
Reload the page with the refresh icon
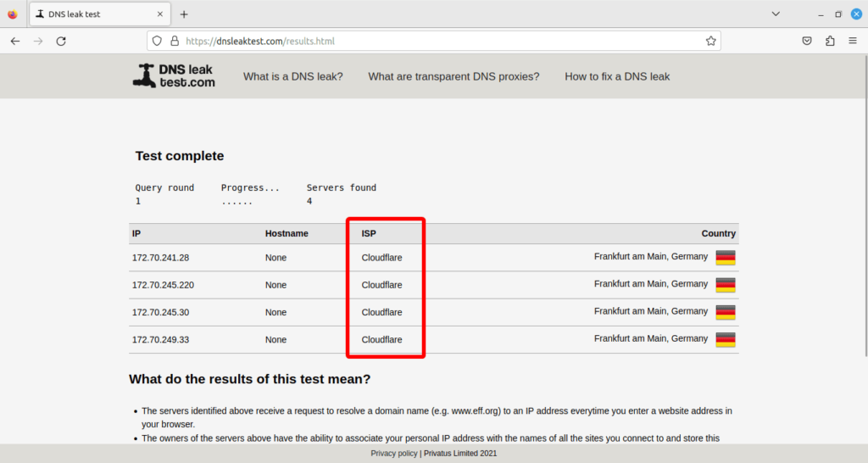(61, 41)
